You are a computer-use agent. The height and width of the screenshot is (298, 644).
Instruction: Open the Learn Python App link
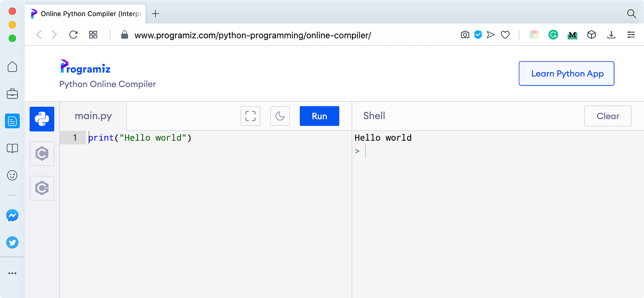pyautogui.click(x=567, y=74)
